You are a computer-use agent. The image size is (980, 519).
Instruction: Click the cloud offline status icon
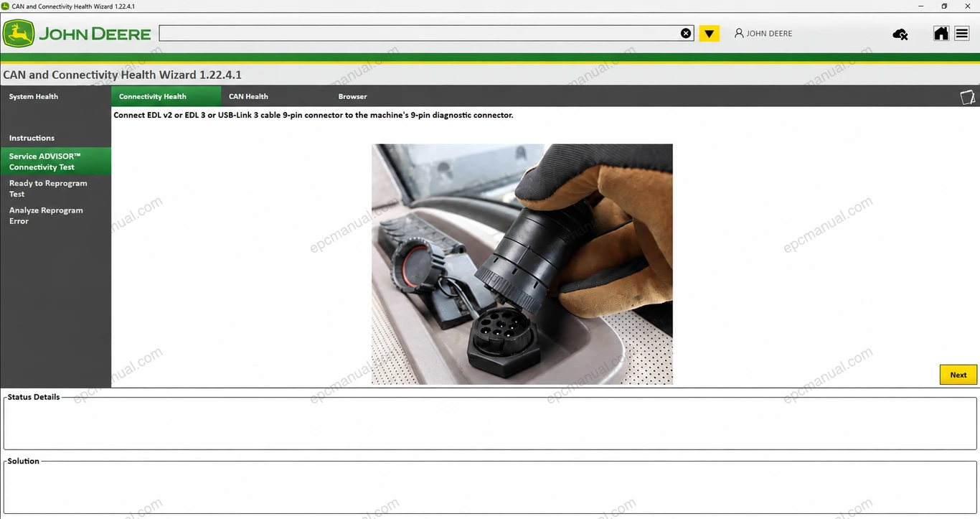point(900,34)
